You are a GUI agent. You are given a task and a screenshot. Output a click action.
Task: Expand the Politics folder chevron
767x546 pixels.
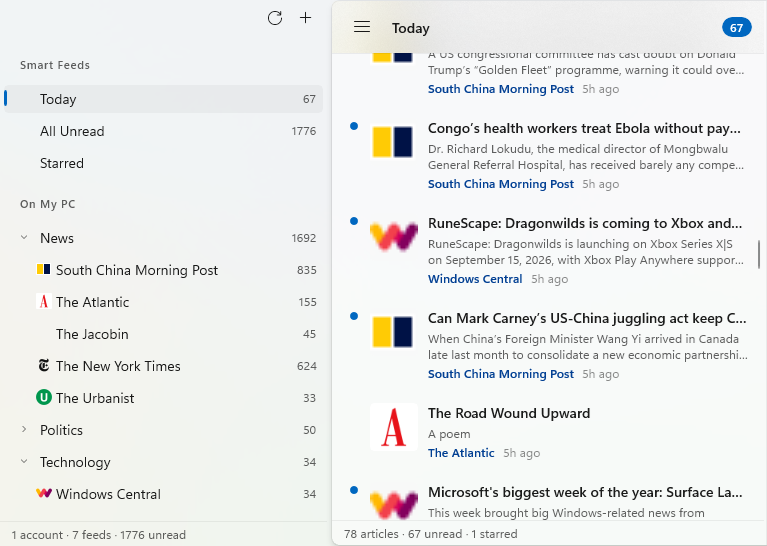coord(24,430)
